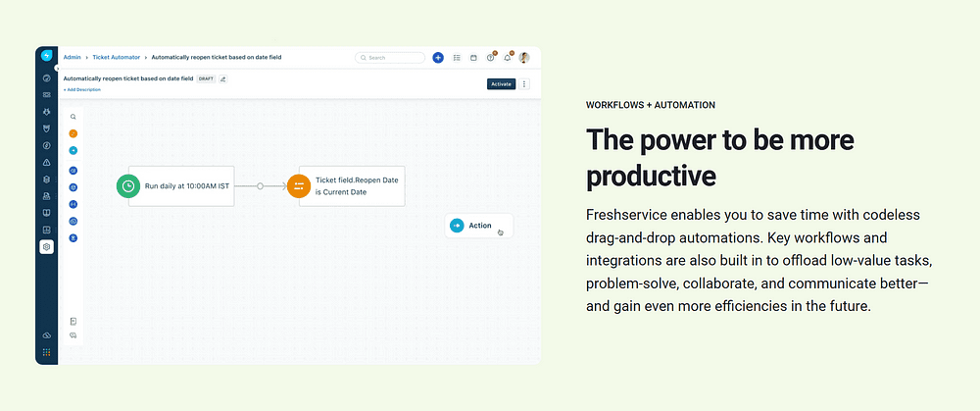980x411 pixels.
Task: Expand the sidebar with the small arrow handle
Action: pos(57,68)
